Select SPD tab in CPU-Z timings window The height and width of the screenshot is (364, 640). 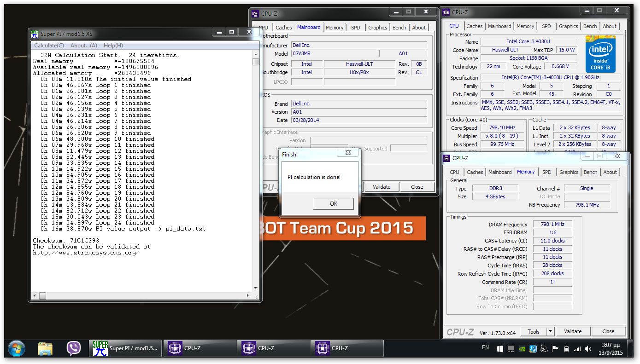547,172
